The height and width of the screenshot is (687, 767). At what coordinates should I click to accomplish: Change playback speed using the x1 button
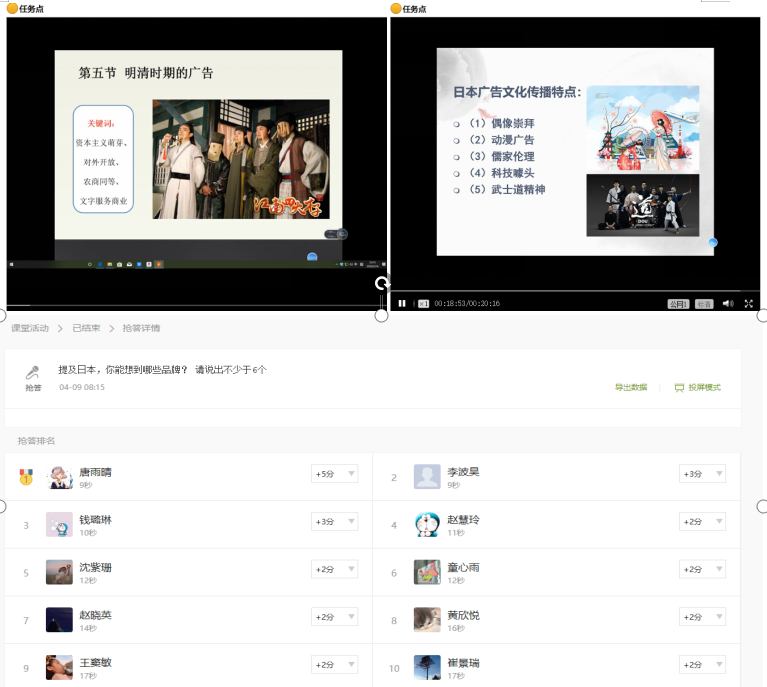[423, 304]
